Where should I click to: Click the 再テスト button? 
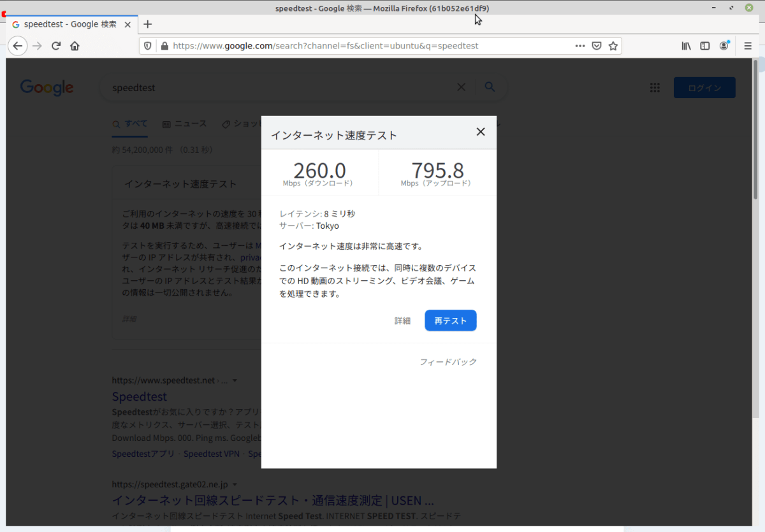point(451,320)
